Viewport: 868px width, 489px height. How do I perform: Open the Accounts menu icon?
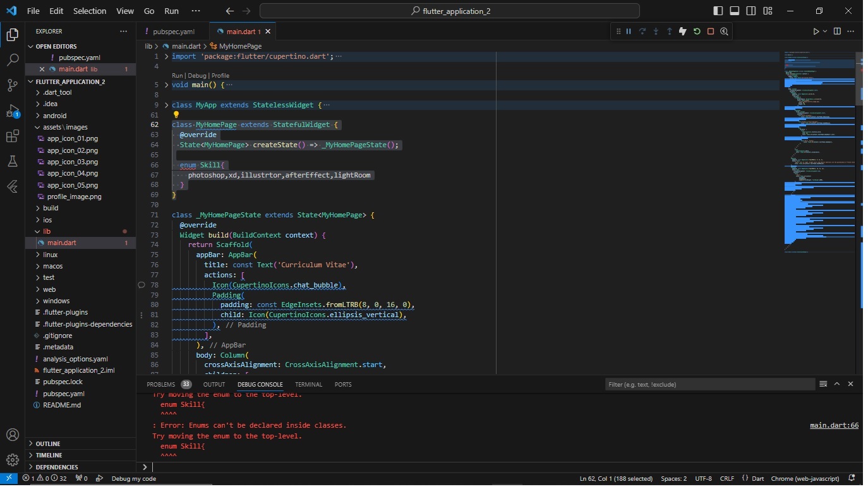(12, 435)
